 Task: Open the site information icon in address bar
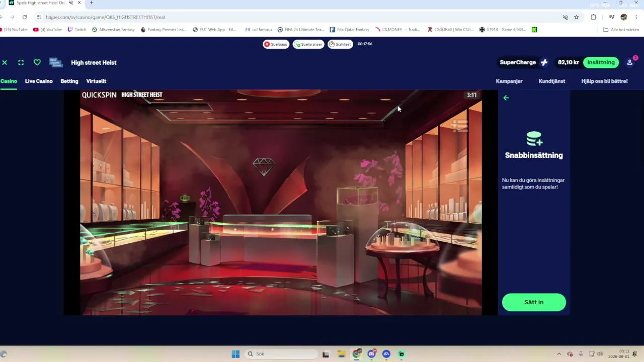coord(39,17)
